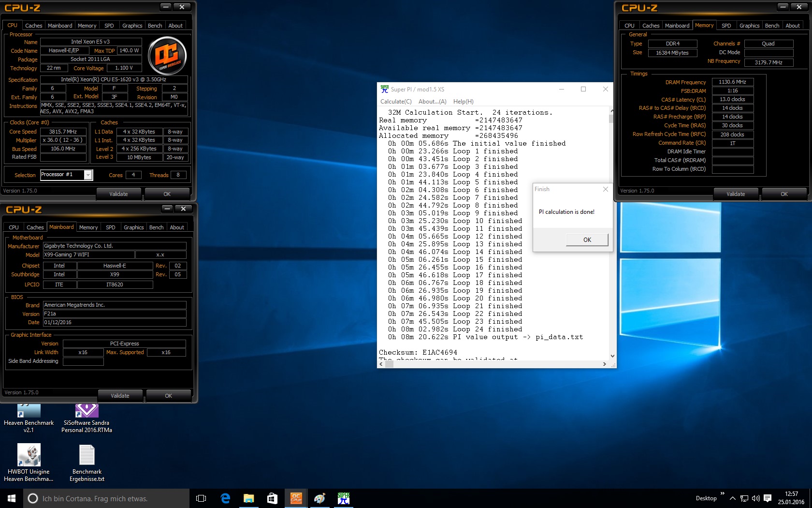
Task: Open Heaven Benchmark v2.1 desktop shortcut
Action: [29, 418]
